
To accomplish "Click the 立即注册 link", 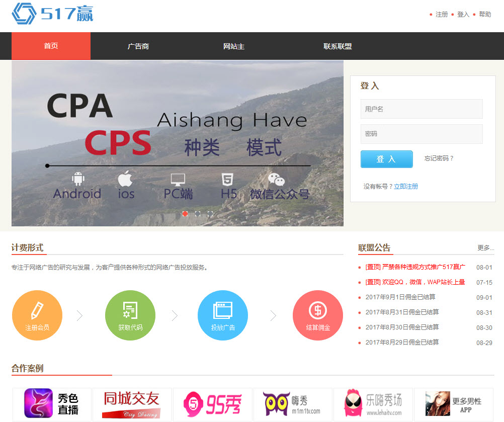I will point(406,187).
